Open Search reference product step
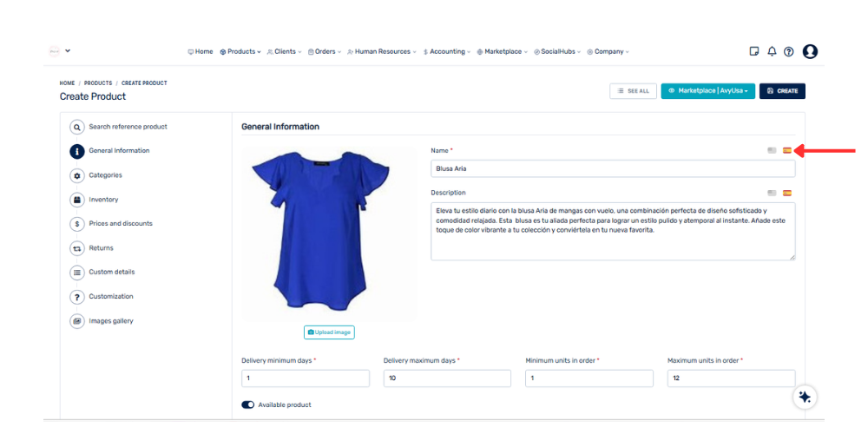The image size is (868, 434). click(128, 127)
